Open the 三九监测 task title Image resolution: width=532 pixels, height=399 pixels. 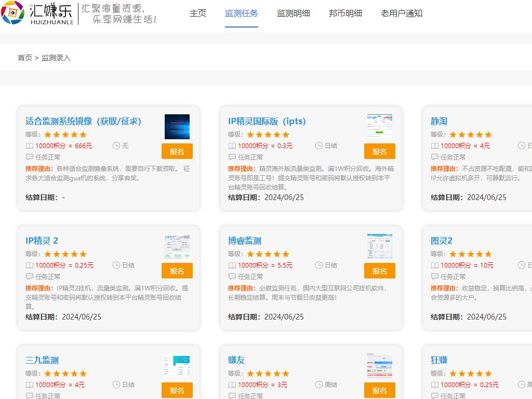(x=42, y=360)
